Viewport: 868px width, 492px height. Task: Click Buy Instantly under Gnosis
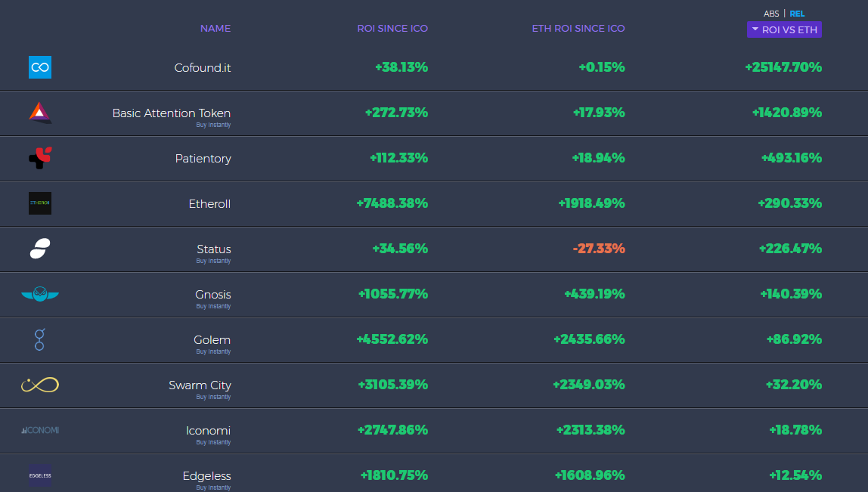tap(213, 307)
